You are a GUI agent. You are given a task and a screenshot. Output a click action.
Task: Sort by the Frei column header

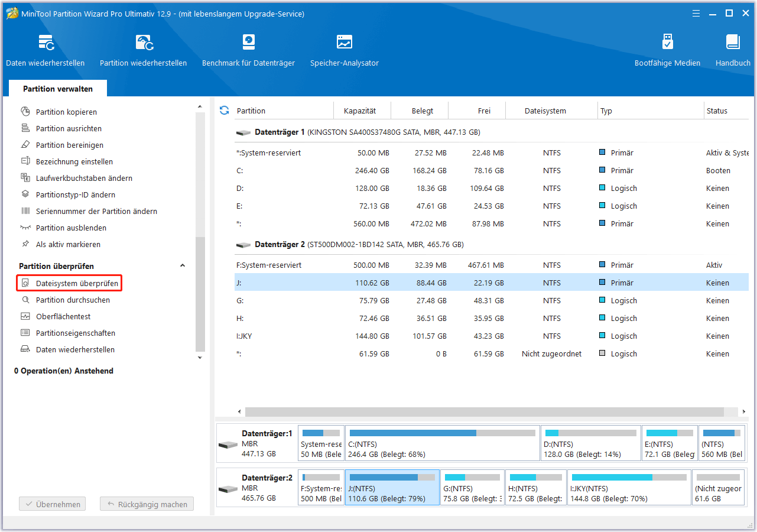[x=485, y=111]
